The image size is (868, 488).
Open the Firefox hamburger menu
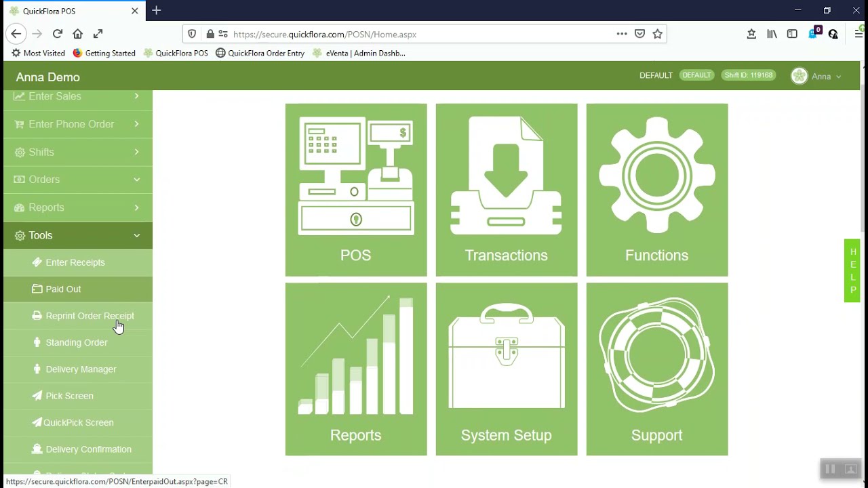click(859, 34)
